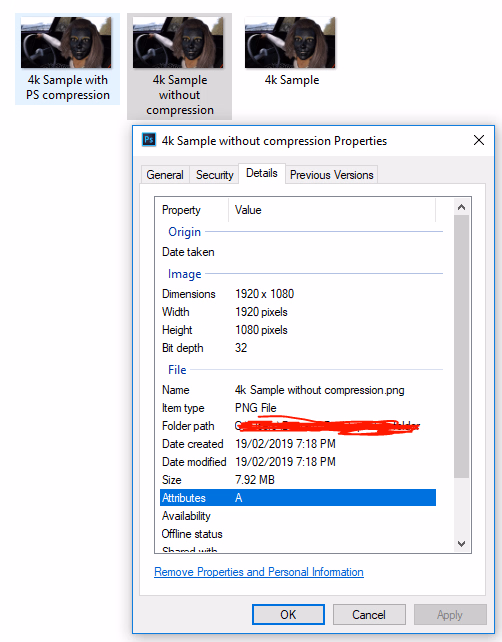This screenshot has height=642, width=502.
Task: Click the Details tab
Action: 262,173
